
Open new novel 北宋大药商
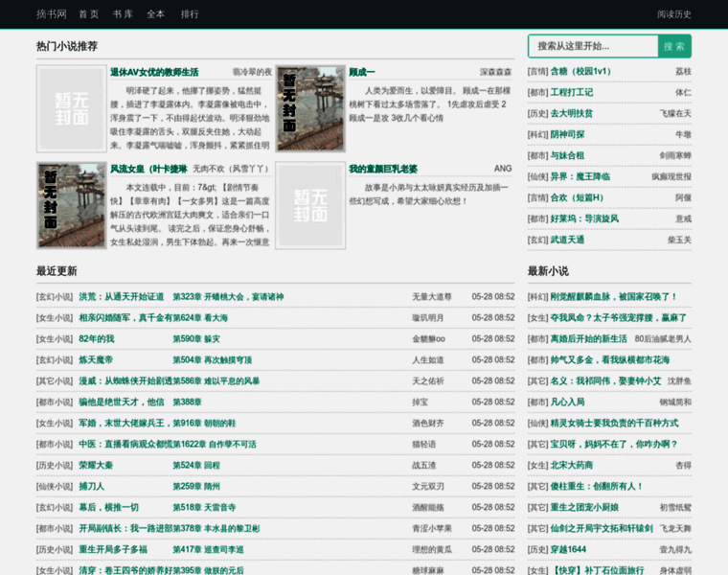(572, 465)
